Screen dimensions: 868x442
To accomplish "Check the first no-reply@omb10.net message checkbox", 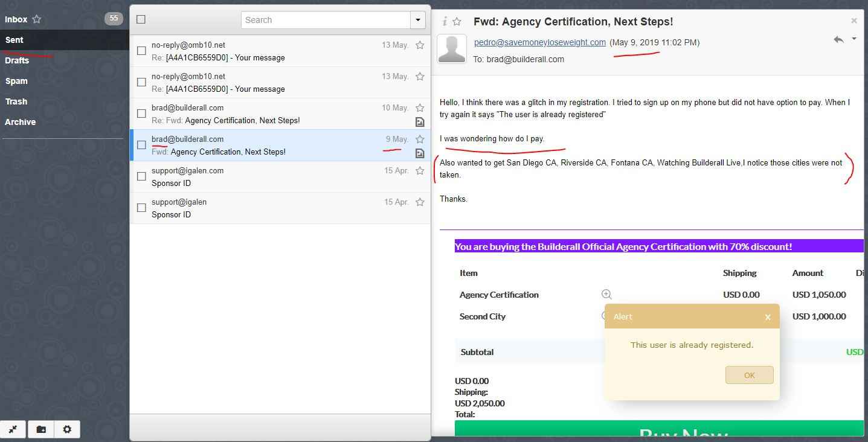I will point(141,51).
